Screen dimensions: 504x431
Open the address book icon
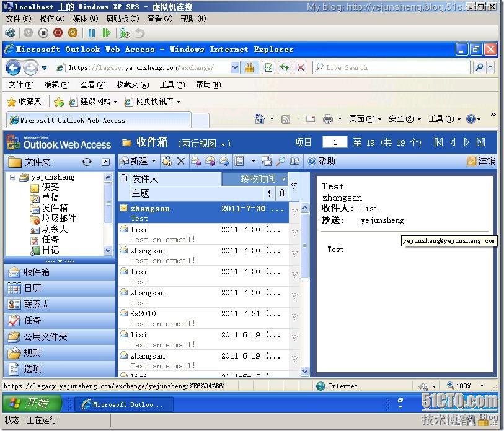(294, 161)
